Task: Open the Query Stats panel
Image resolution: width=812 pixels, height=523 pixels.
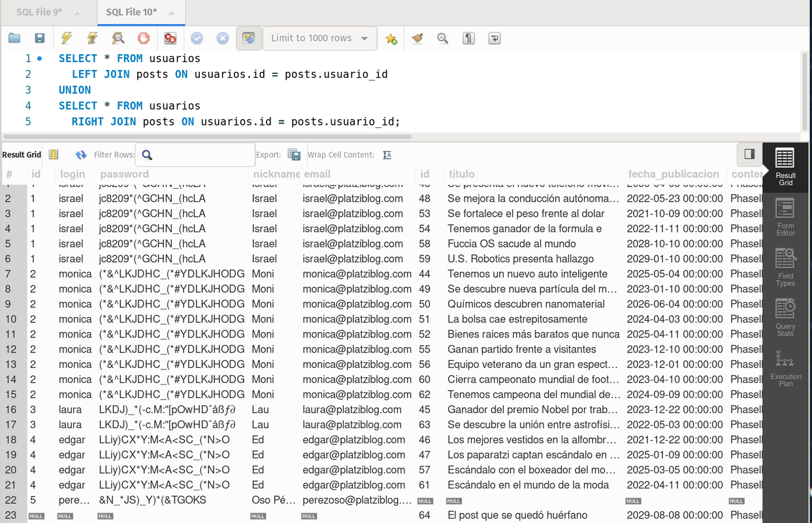Action: (785, 318)
